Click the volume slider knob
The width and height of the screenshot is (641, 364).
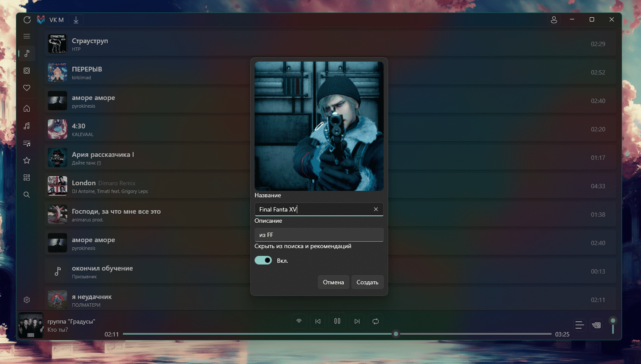[x=613, y=320]
